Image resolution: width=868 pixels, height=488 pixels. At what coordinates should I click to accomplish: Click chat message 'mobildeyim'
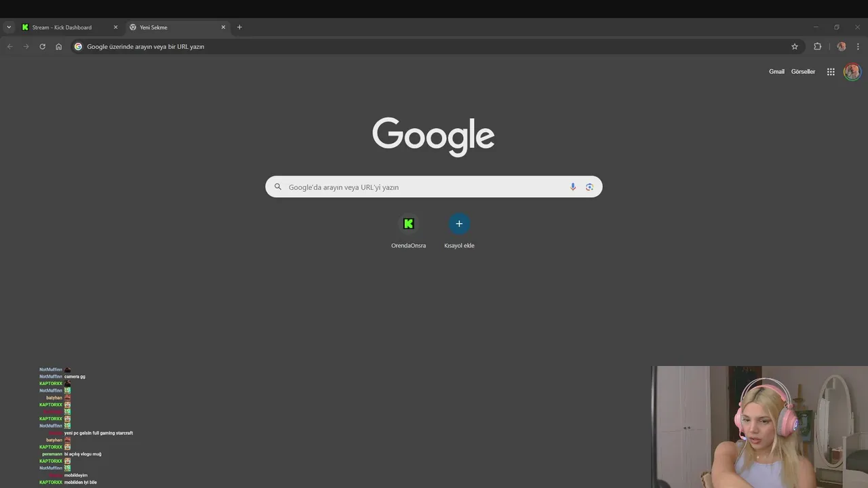[76, 476]
